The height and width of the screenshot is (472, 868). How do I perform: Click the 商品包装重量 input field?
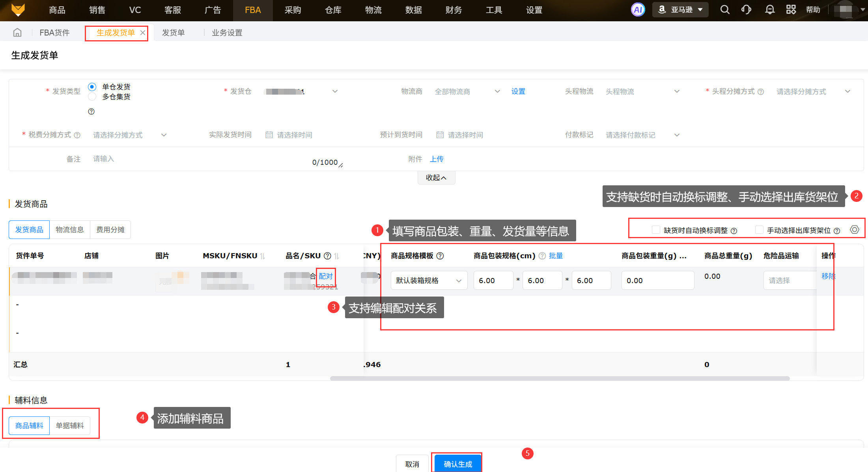(657, 280)
